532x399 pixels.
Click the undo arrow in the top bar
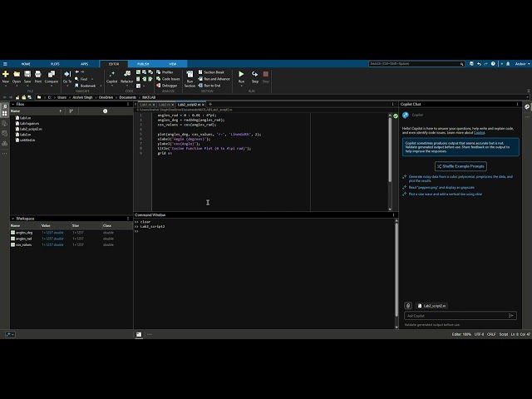(479, 64)
